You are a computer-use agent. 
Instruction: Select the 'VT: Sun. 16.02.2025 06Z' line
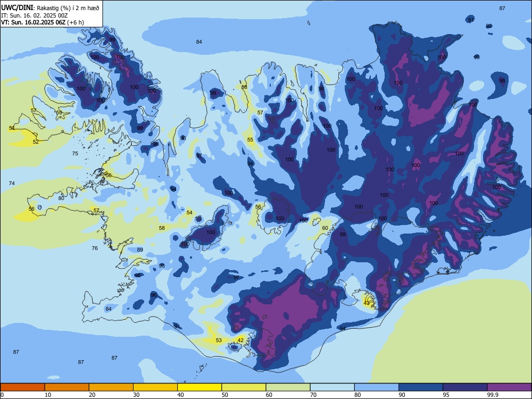33,22
